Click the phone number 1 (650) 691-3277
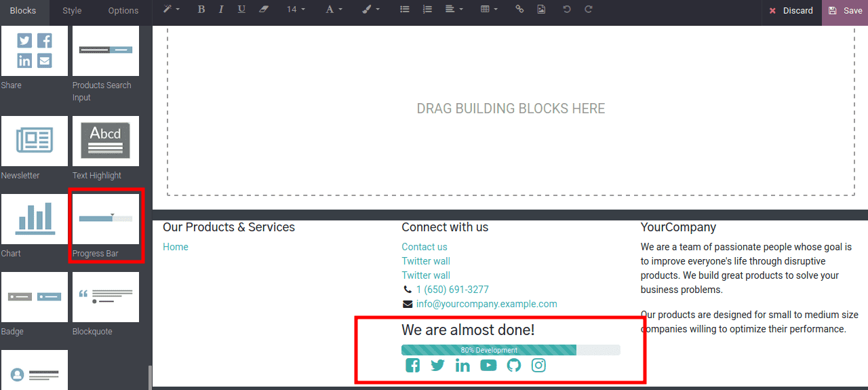 [452, 290]
